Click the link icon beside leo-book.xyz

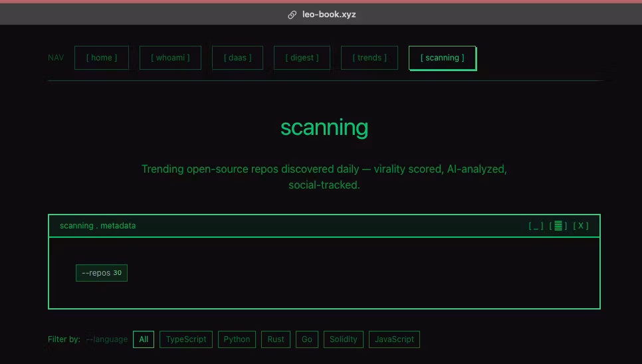click(292, 15)
